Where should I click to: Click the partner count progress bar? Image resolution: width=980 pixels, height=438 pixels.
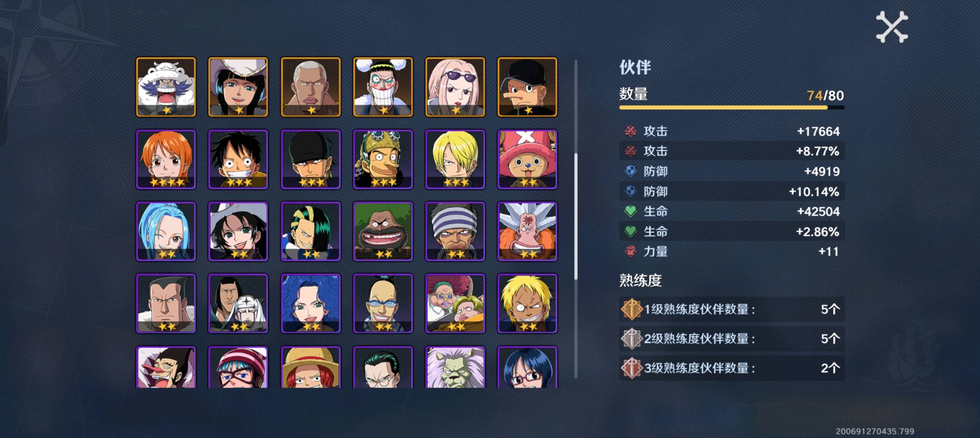click(732, 107)
